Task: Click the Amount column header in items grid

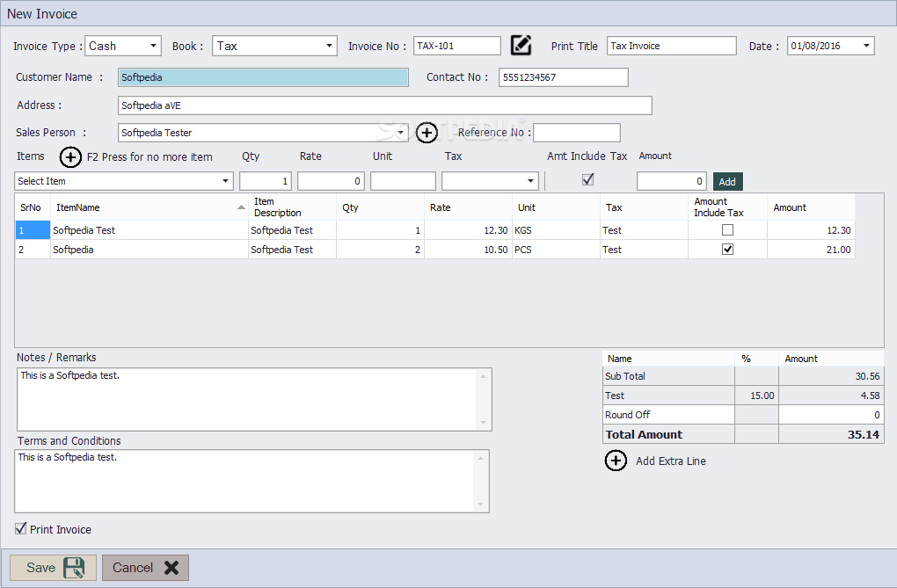Action: pyautogui.click(x=811, y=207)
